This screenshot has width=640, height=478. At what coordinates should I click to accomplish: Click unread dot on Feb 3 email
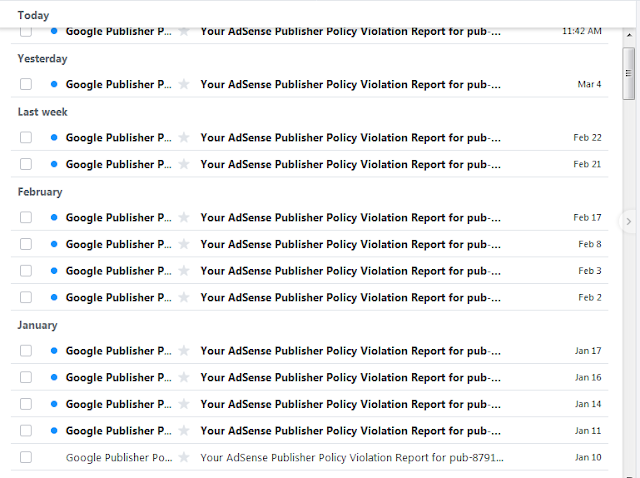[x=54, y=271]
